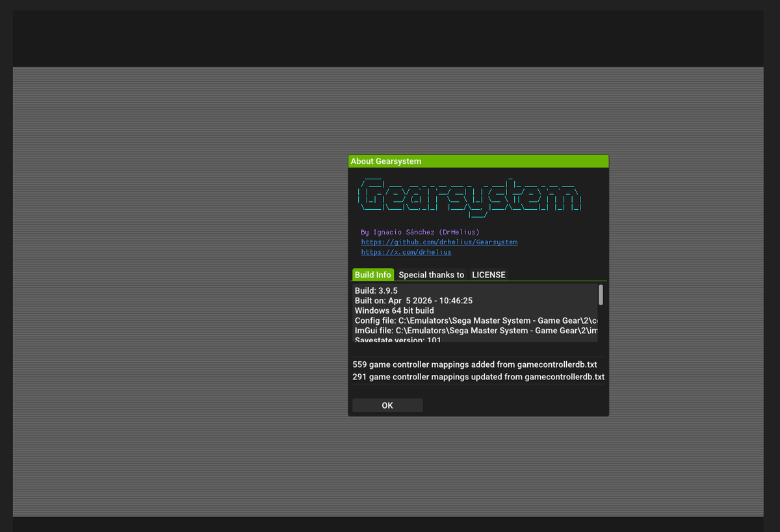This screenshot has width=780, height=532.
Task: Select the 'Config file:' path line
Action: pos(476,321)
